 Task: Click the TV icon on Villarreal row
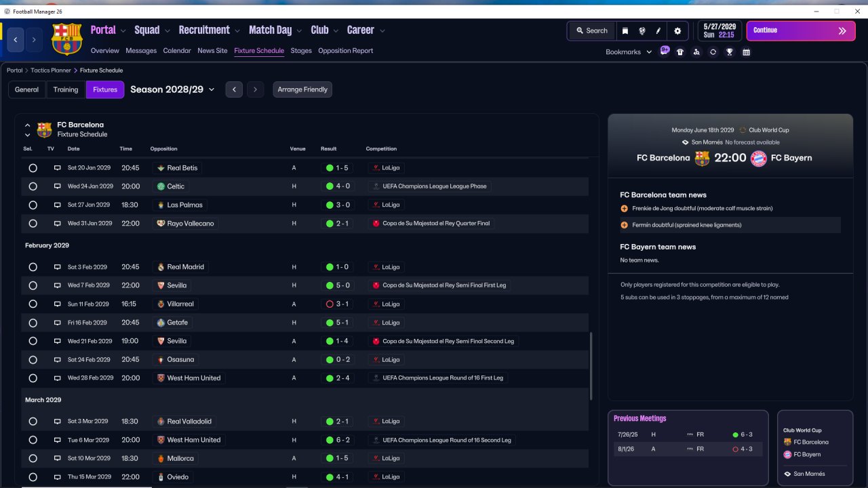58,304
